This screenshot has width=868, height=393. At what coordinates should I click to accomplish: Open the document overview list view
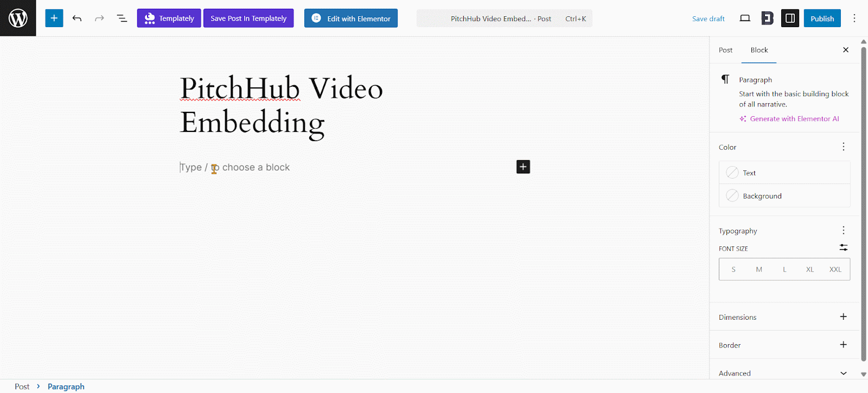pyautogui.click(x=122, y=18)
